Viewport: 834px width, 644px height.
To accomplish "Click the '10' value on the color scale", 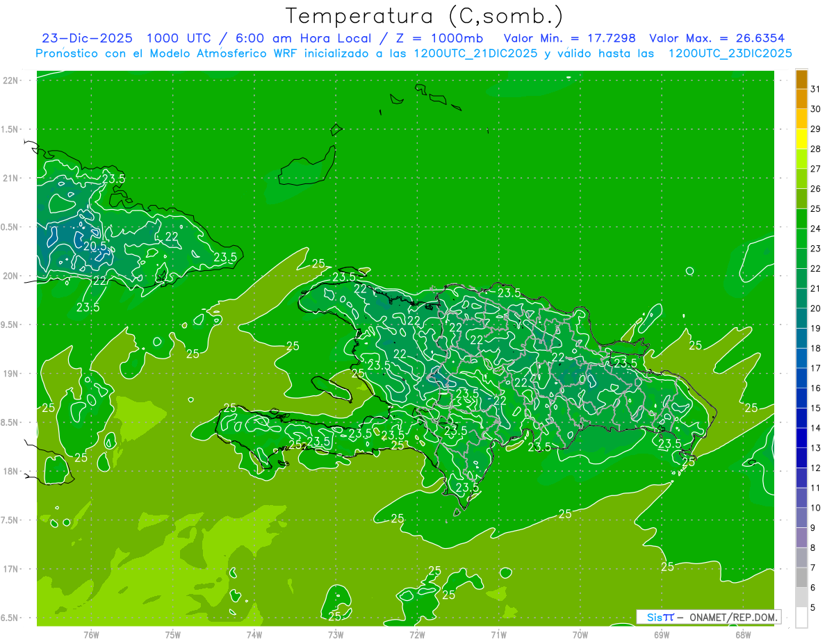I will (816, 508).
